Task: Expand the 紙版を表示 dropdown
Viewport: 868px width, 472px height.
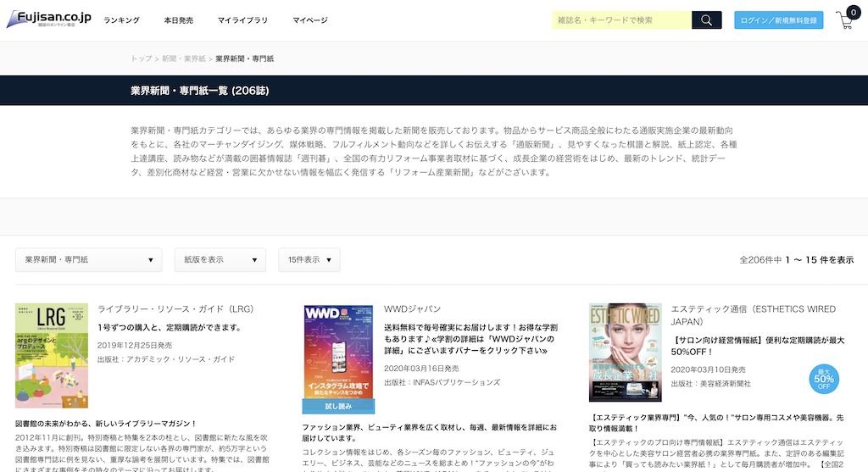Action: coord(220,259)
